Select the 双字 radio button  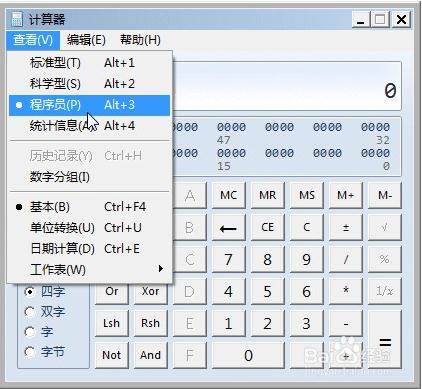pos(30,312)
